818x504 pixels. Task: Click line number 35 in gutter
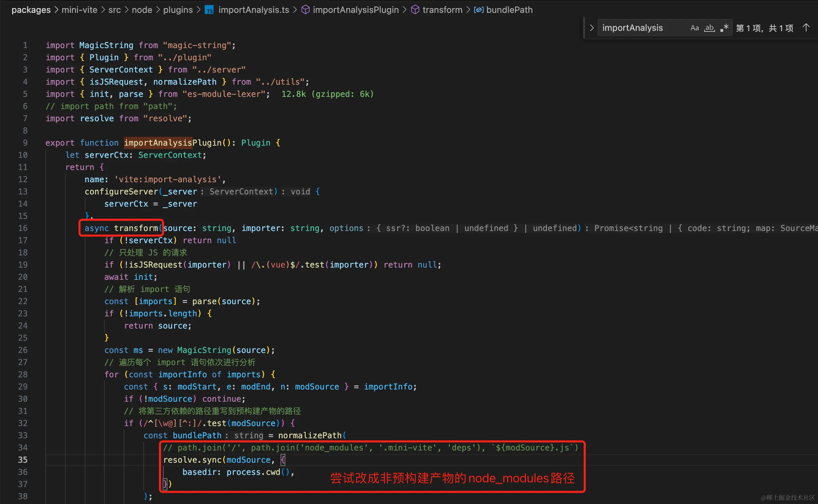click(x=23, y=460)
